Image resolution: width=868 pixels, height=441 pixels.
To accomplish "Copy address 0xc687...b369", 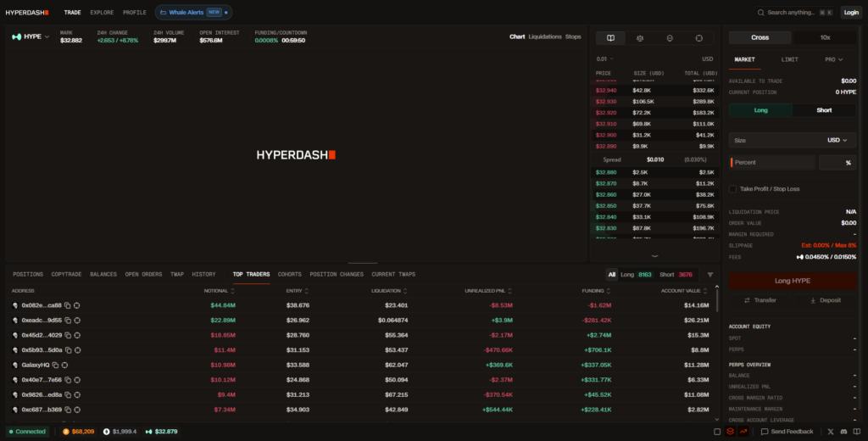I will [x=68, y=410].
